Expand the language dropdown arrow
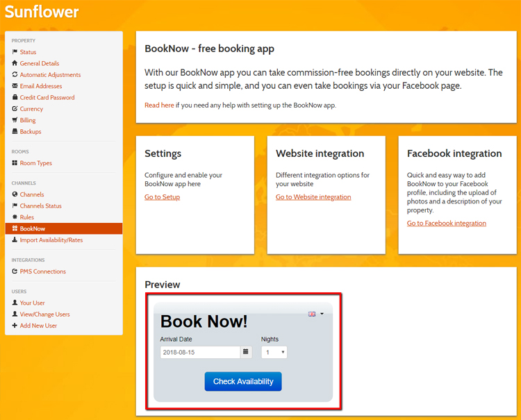 pos(322,314)
